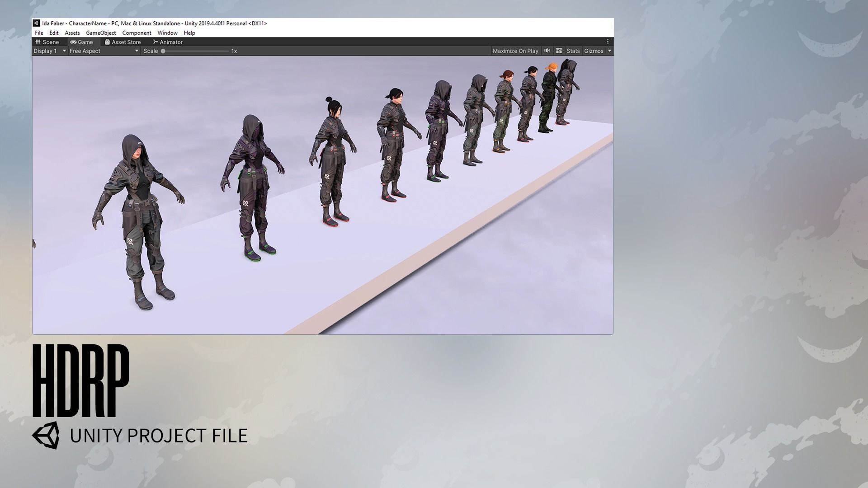Screen dimensions: 868x488
Task: Open the Free Aspect dropdown
Action: (x=104, y=51)
